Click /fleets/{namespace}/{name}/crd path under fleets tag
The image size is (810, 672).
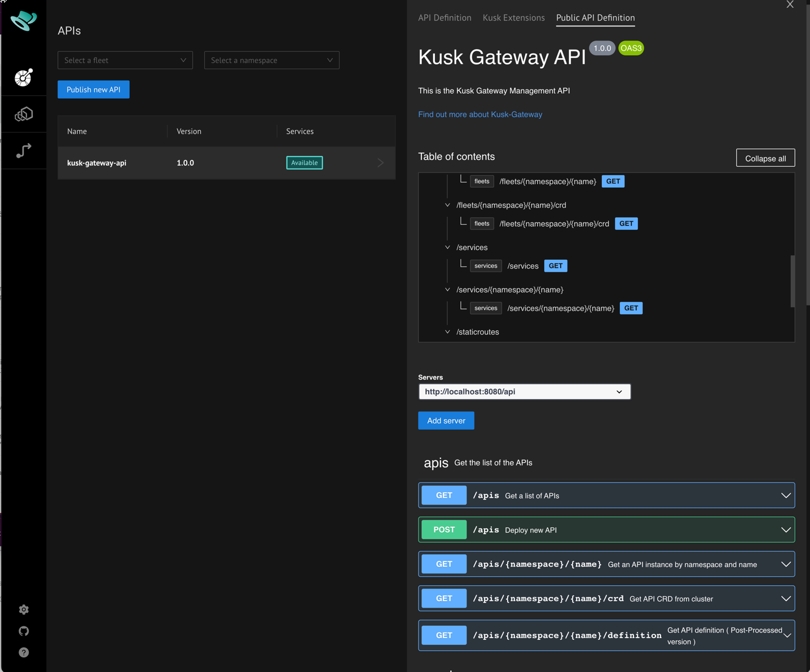click(554, 224)
